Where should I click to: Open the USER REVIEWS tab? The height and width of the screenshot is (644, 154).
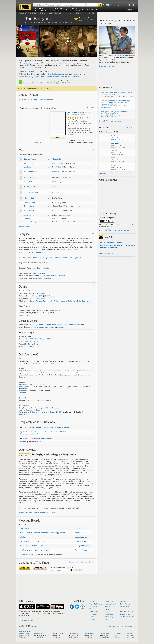click(x=55, y=13)
